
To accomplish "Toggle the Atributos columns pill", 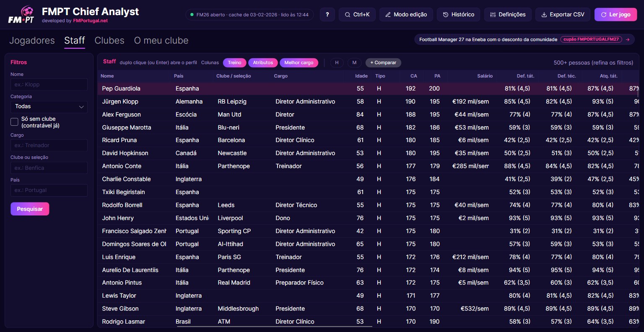I will tap(263, 62).
